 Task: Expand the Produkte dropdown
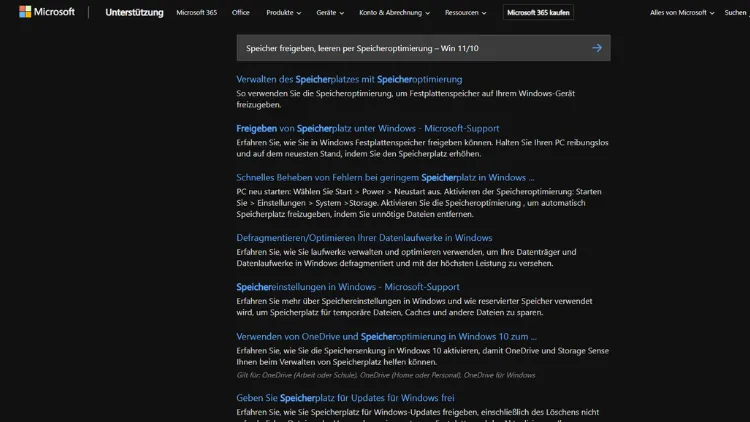tap(284, 12)
